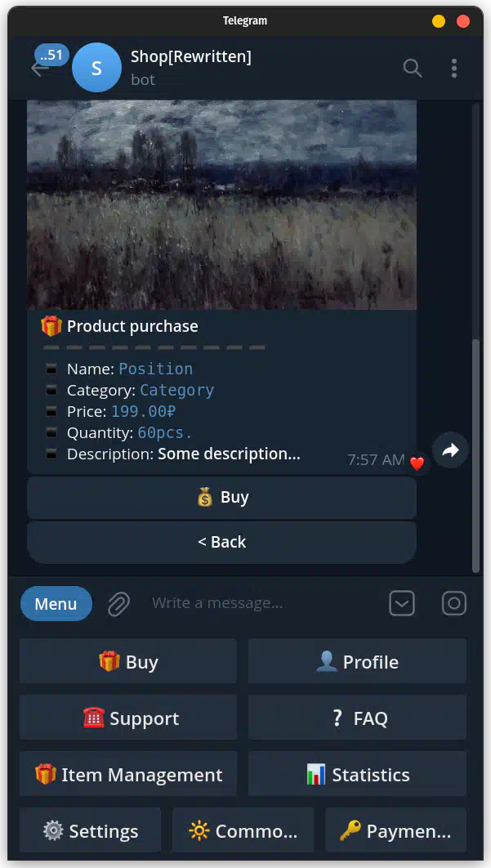Open the FAQ keyboard button
This screenshot has height=868, width=491.
pyautogui.click(x=357, y=718)
